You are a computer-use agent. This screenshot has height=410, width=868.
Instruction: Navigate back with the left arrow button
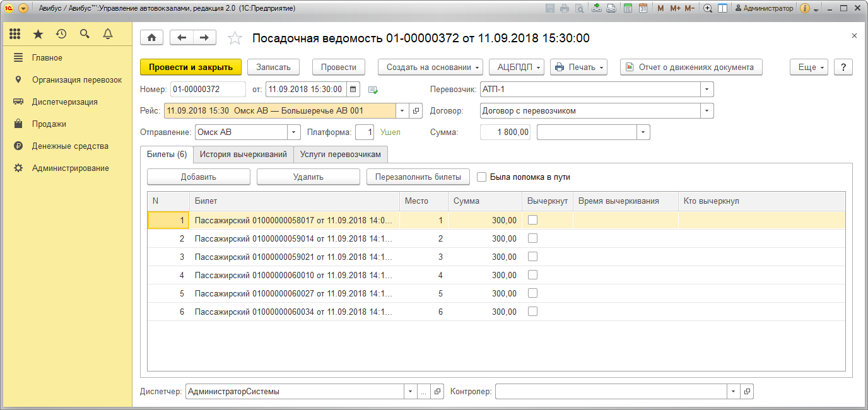(182, 38)
